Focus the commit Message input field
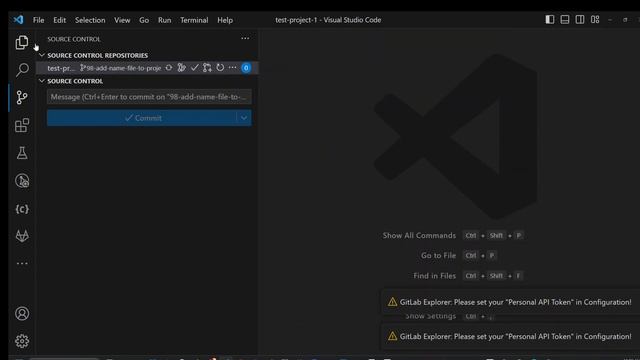640x360 pixels. [x=149, y=97]
